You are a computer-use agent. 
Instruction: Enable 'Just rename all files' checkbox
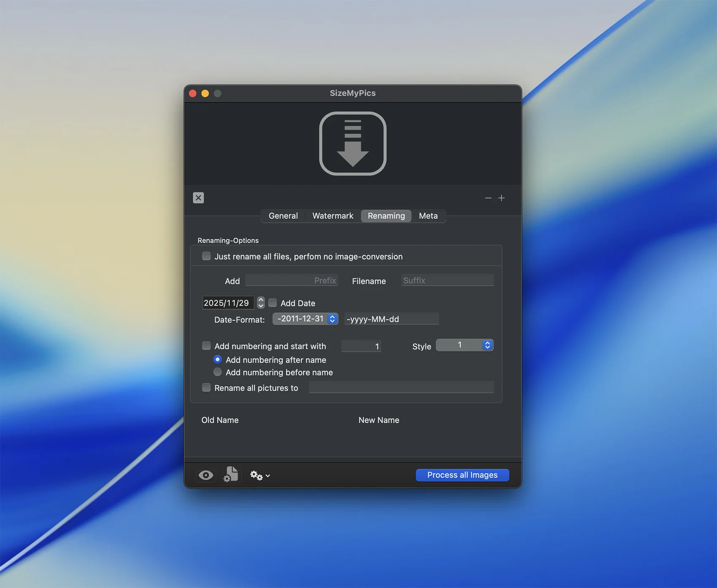pyautogui.click(x=206, y=256)
